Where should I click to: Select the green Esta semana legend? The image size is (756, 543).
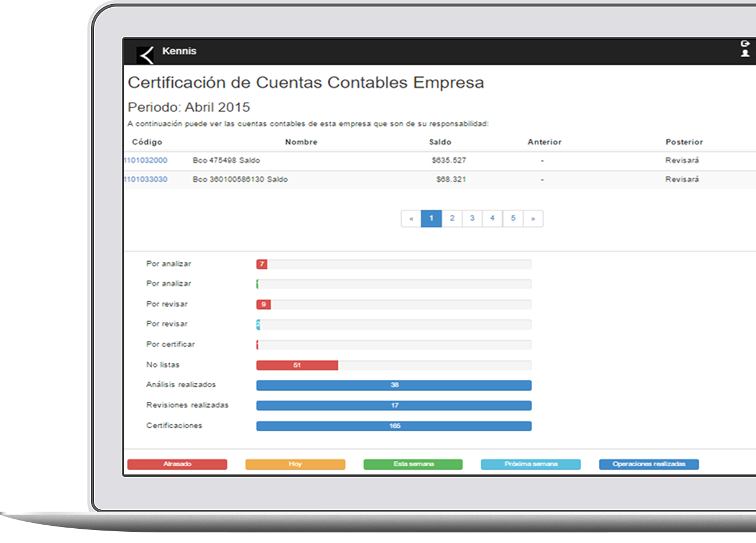413,464
